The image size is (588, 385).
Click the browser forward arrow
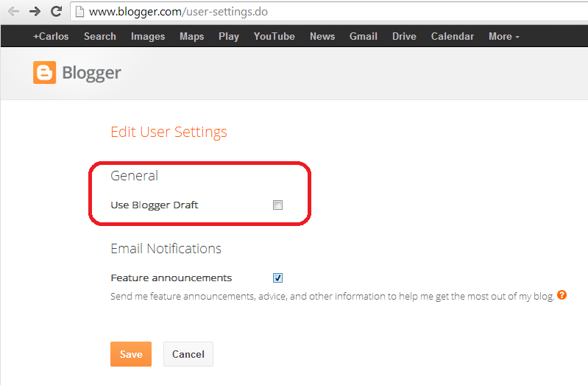[x=35, y=12]
